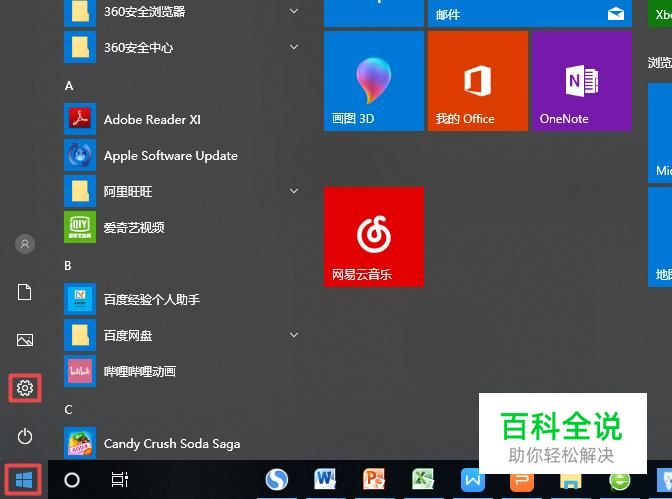The image size is (672, 499).
Task: Open the 画图 3D tile
Action: tap(374, 81)
